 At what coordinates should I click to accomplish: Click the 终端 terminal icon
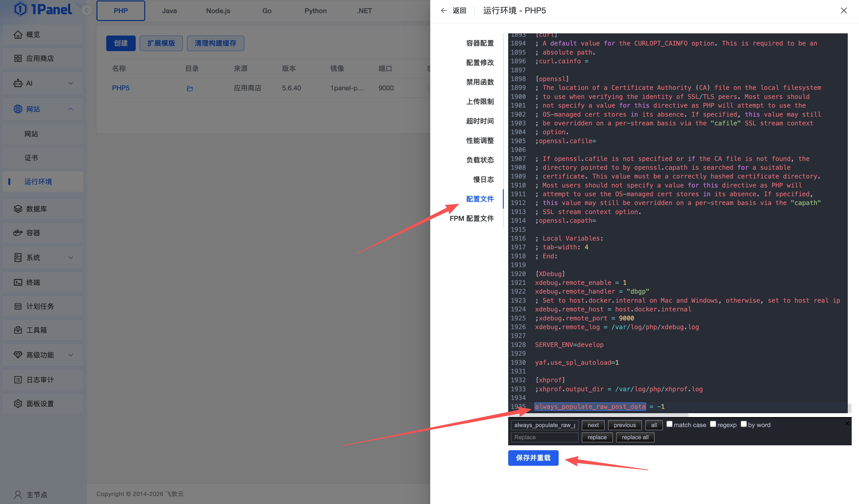[x=18, y=282]
